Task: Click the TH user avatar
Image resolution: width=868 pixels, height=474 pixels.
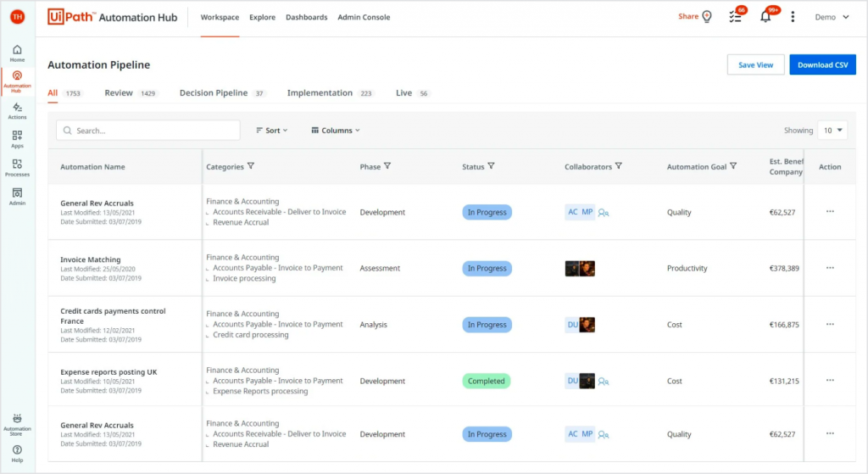Action: 17,17
